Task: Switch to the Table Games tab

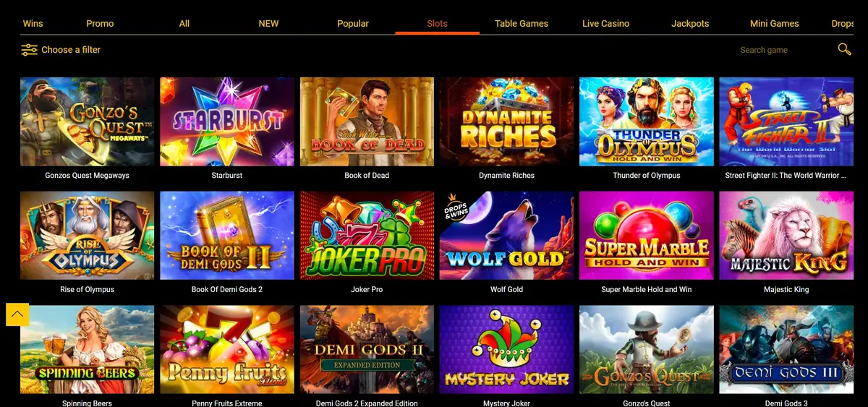Action: coord(522,23)
